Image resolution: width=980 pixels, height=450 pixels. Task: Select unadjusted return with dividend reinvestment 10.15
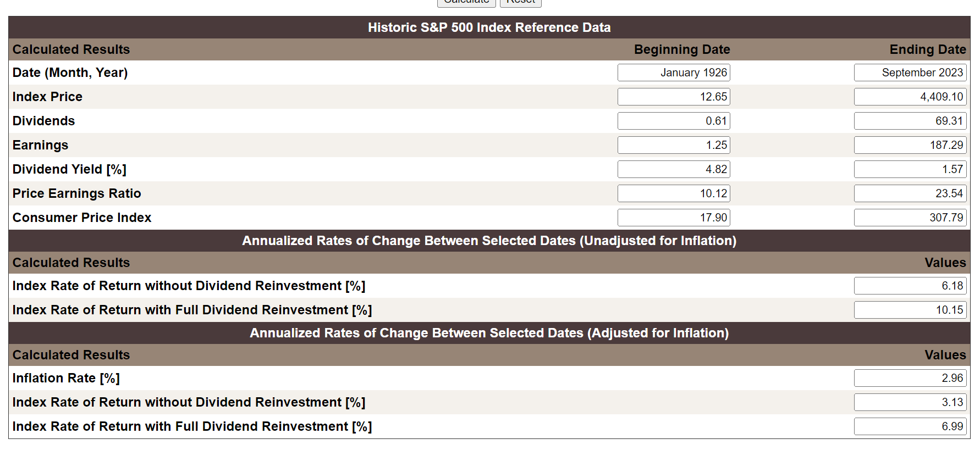[910, 310]
